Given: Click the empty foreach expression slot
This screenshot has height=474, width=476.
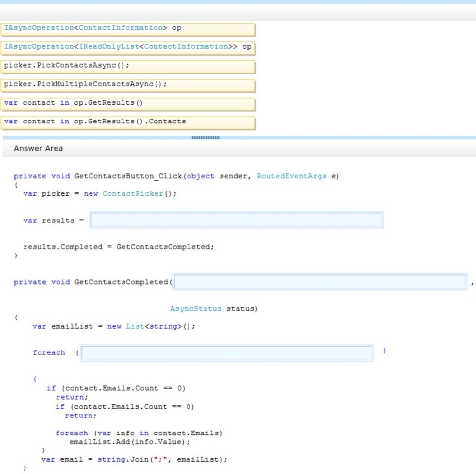Looking at the screenshot, I should point(227,353).
